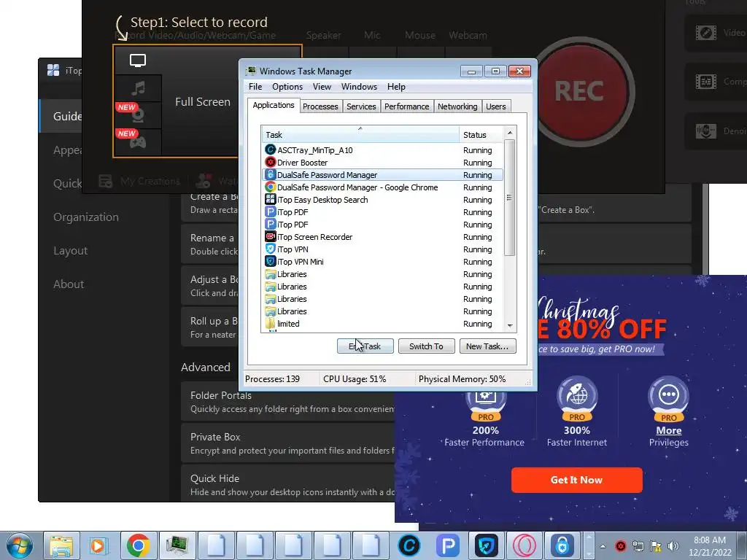Click the iTop VPN Mini task icon
Screen dimensions: 747x560
pos(270,262)
